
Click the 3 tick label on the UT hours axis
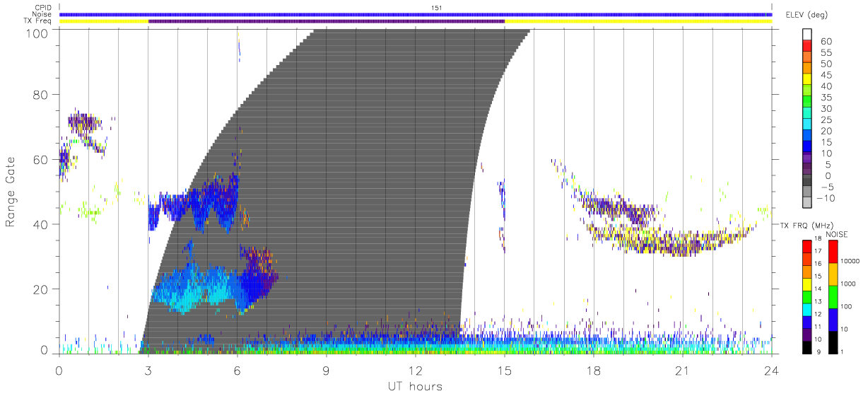click(148, 371)
